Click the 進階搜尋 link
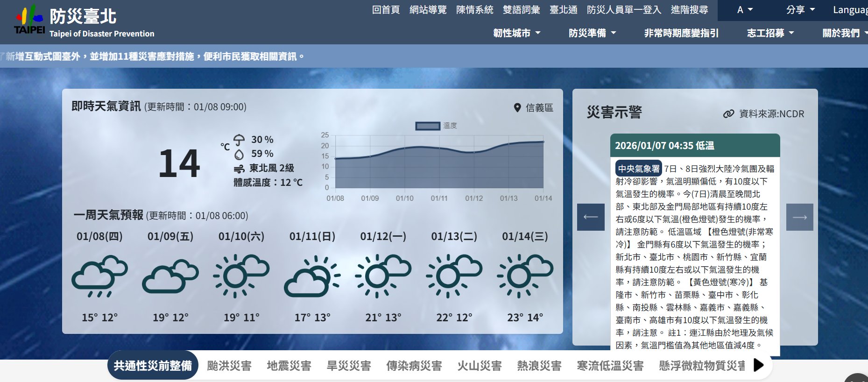 click(x=689, y=10)
